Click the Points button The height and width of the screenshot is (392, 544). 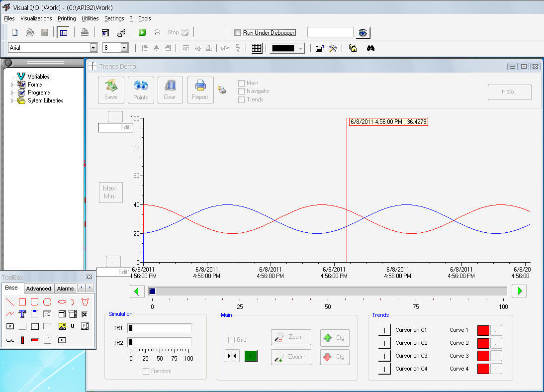141,90
